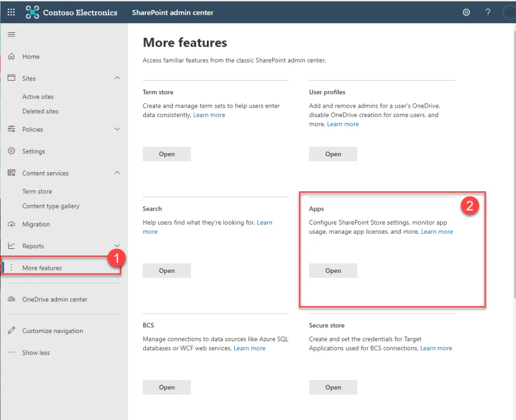Select Customize navigation
This screenshot has width=516, height=420.
[52, 331]
